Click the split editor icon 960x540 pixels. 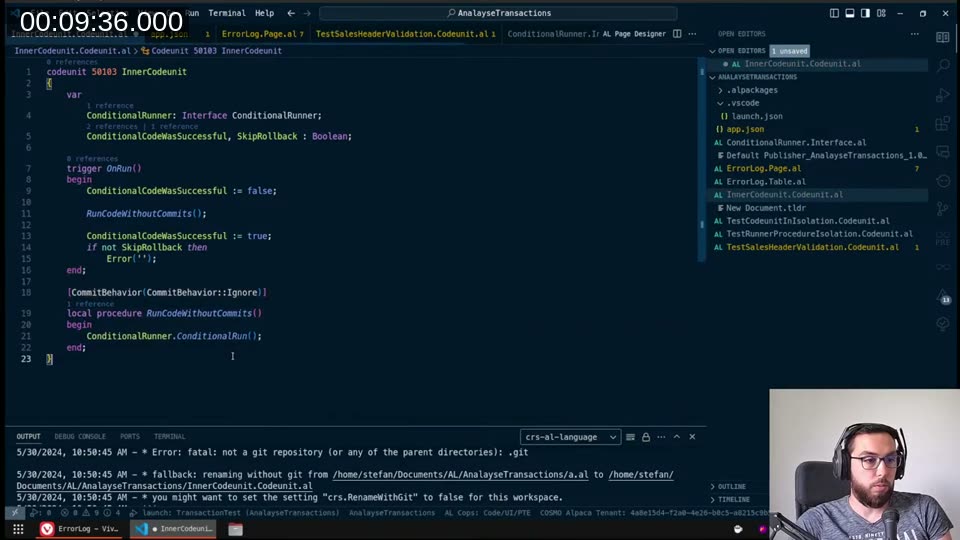click(677, 34)
